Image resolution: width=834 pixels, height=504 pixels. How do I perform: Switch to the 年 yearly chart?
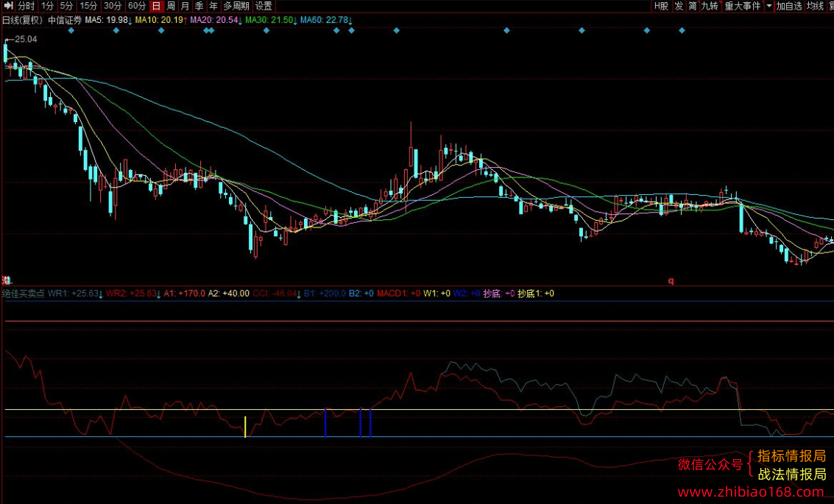click(x=213, y=6)
